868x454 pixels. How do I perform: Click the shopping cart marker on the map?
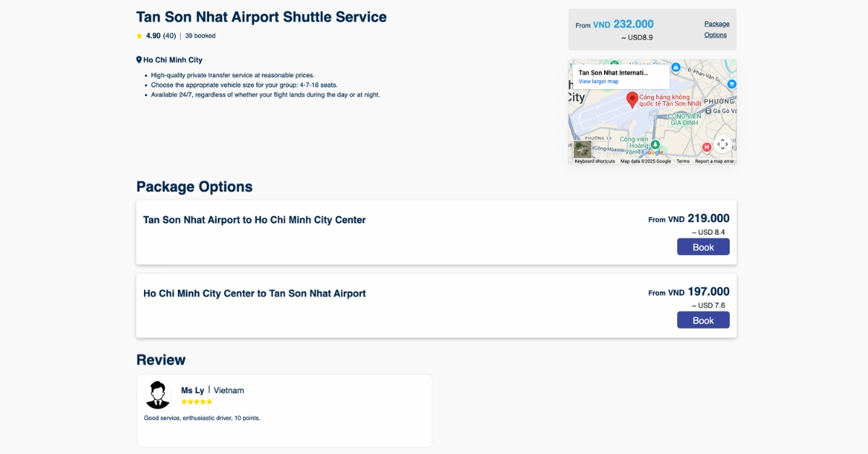(731, 83)
